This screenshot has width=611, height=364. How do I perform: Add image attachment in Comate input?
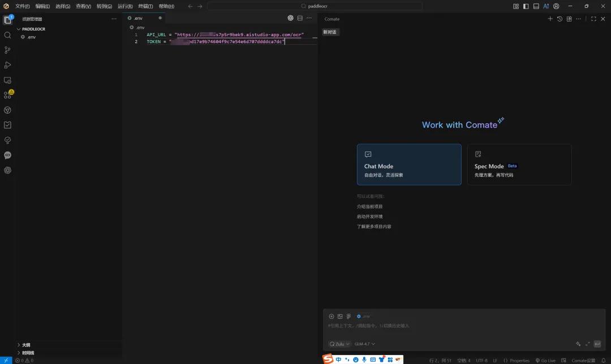pos(340,317)
